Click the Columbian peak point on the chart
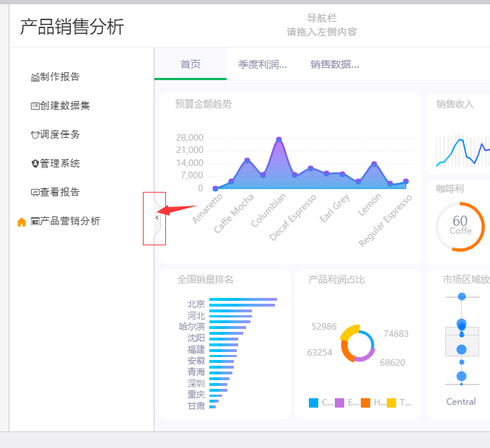Viewport: 490px width, 448px height. [279, 139]
